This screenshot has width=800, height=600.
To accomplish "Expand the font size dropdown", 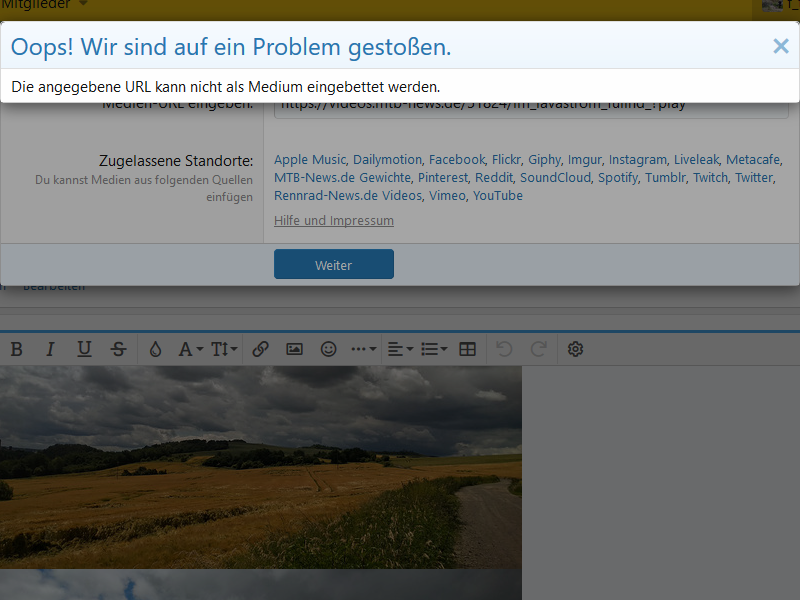I will click(x=224, y=349).
